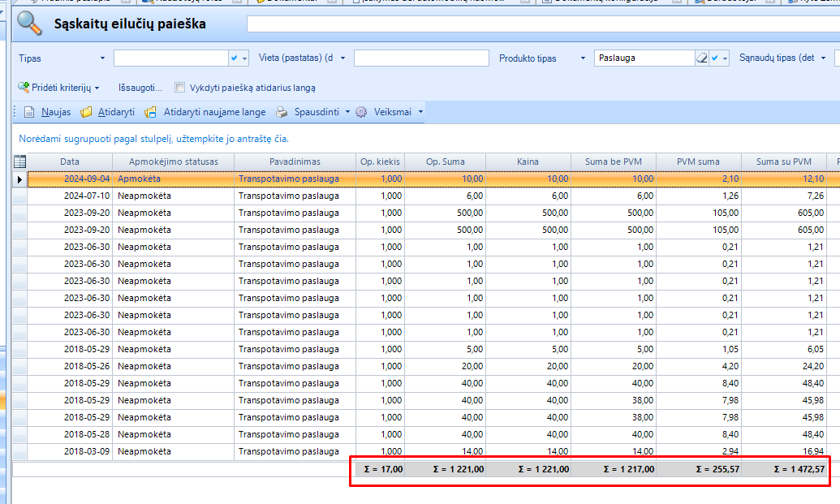Toggle Vykdyti paiešką atidarius langą checkbox

[x=180, y=88]
